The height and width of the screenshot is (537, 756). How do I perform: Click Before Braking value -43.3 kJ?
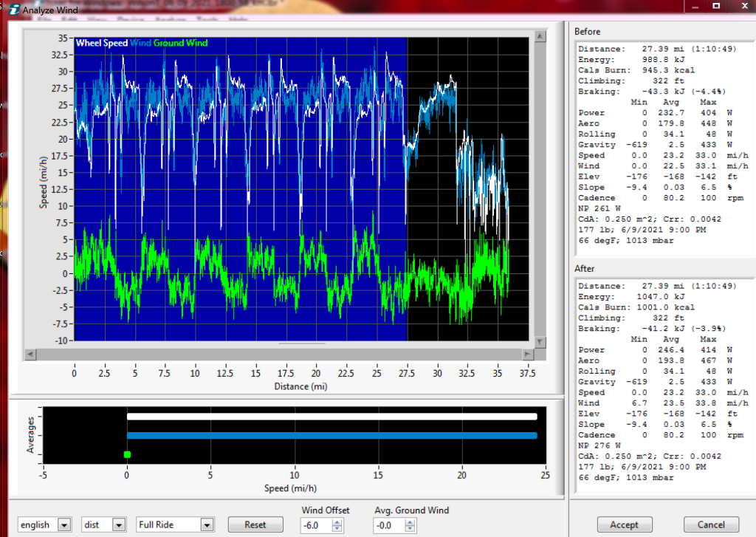[x=664, y=91]
